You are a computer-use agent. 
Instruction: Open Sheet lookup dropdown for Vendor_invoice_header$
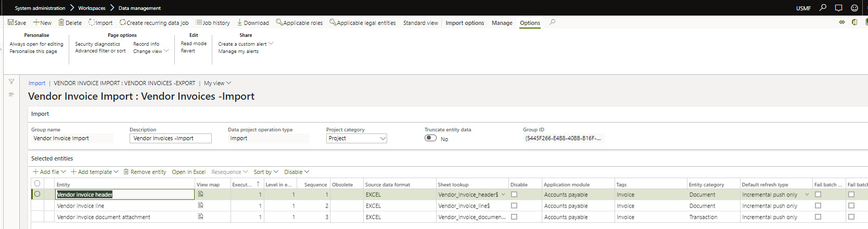[503, 195]
